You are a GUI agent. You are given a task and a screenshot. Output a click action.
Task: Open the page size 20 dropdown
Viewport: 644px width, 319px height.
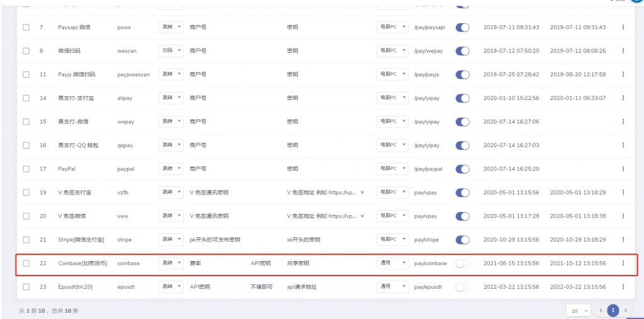point(579,311)
